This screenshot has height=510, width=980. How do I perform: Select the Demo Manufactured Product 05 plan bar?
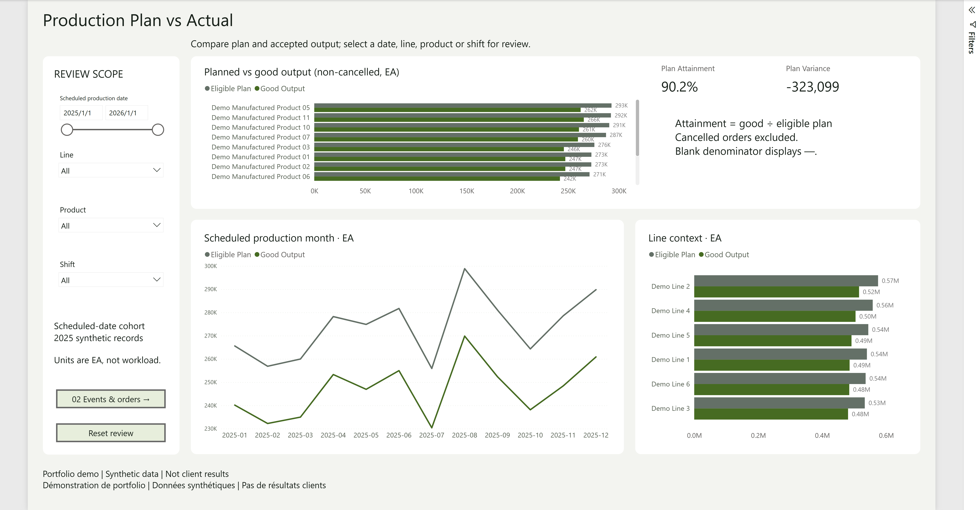[463, 105]
